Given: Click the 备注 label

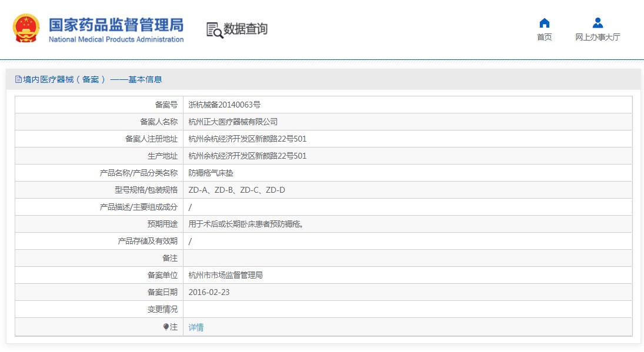Looking at the screenshot, I should pyautogui.click(x=170, y=259).
